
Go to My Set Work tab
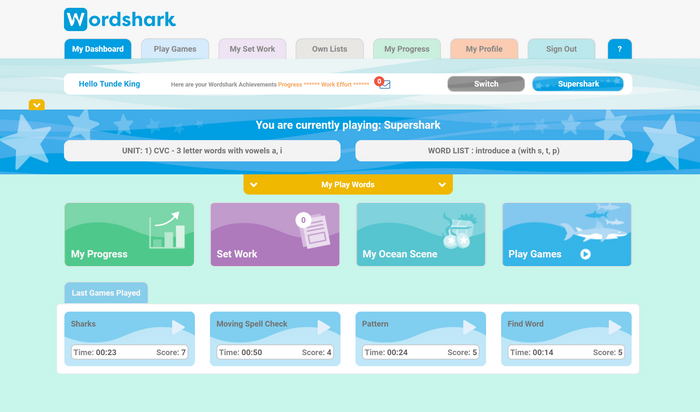tap(252, 49)
